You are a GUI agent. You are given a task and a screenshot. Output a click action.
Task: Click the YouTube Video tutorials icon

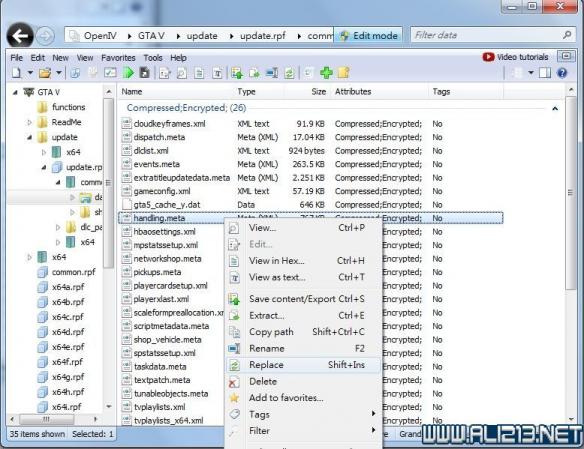[488, 57]
